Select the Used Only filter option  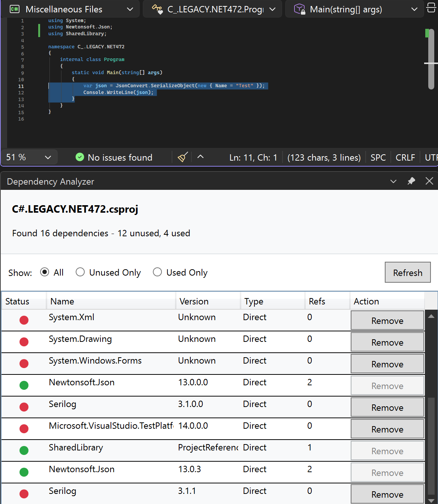point(157,272)
